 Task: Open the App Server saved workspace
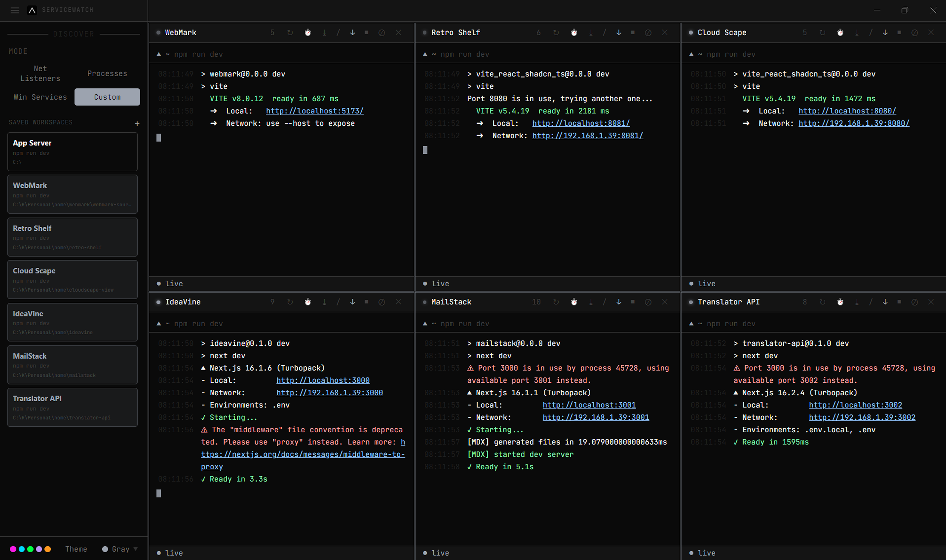coord(72,152)
